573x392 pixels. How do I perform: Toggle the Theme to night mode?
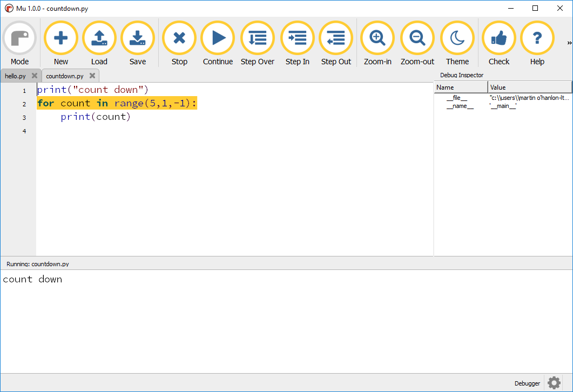pos(457,38)
